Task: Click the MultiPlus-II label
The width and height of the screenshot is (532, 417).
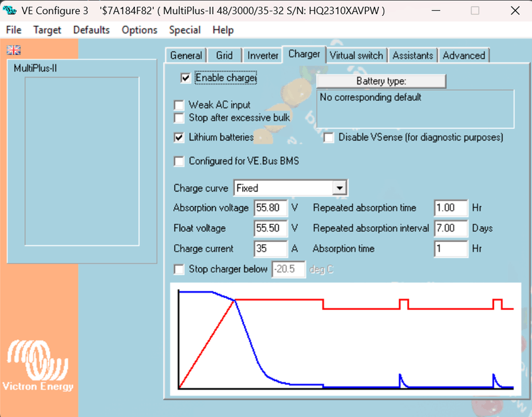Action: pyautogui.click(x=35, y=69)
